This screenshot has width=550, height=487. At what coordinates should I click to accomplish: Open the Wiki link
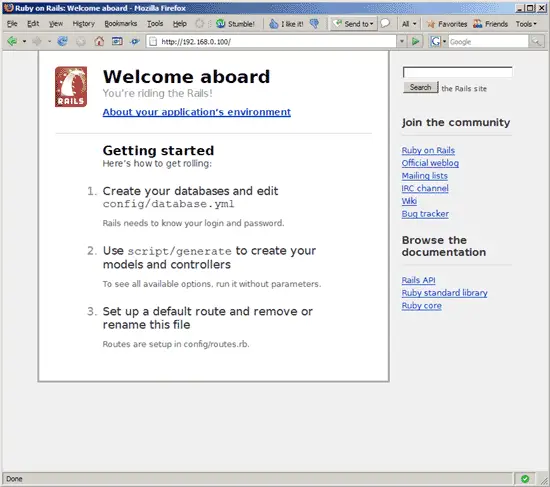409,201
